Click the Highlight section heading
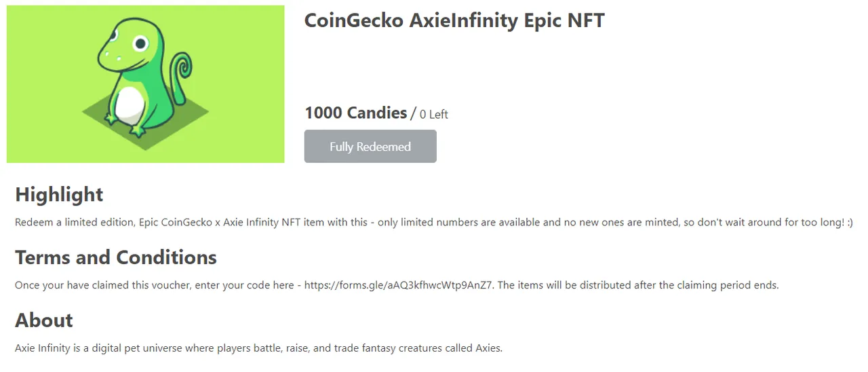Screen dimensions: 868x372 (x=59, y=194)
